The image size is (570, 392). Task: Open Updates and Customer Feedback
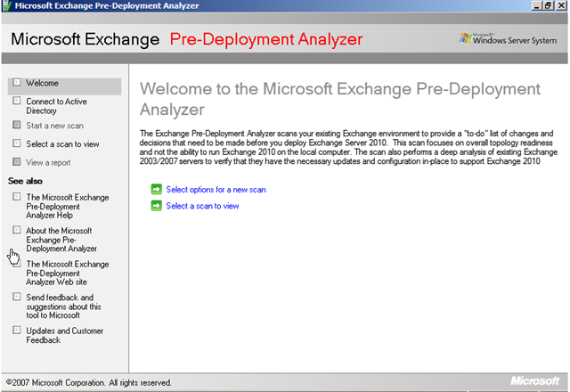65,335
